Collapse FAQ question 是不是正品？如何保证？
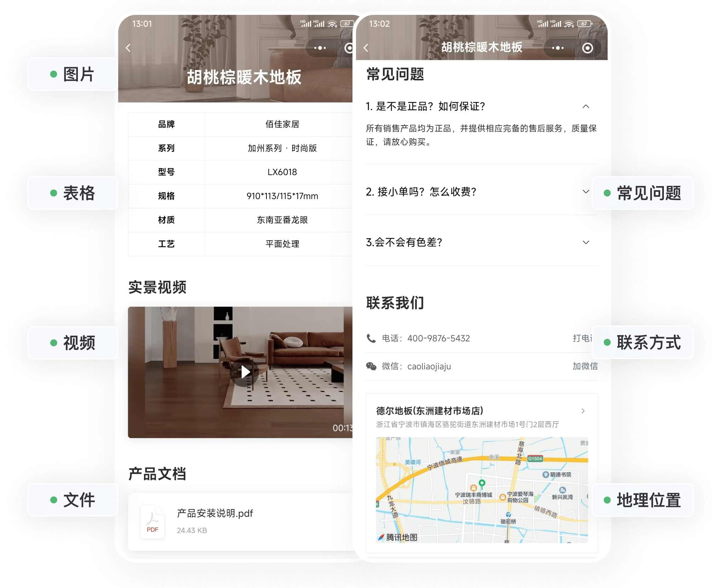The width and height of the screenshot is (712, 588). coord(586,106)
